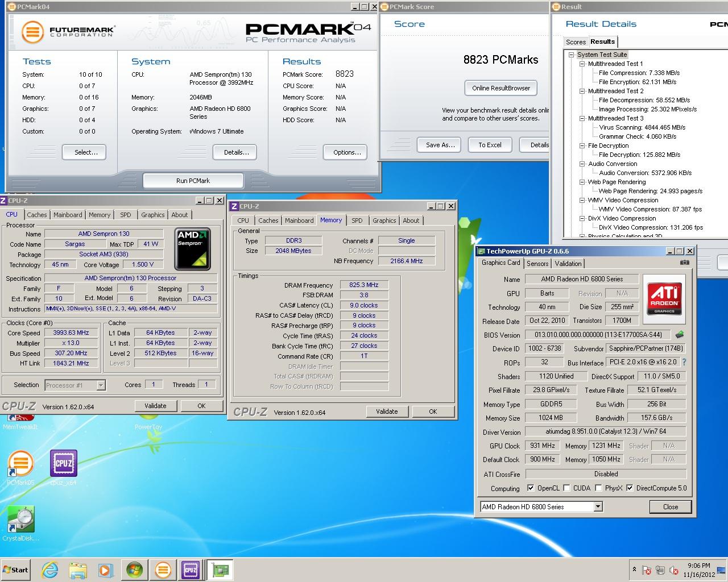Click the Bus Interface question mark icon
This screenshot has height=582, width=728.
pos(684,362)
